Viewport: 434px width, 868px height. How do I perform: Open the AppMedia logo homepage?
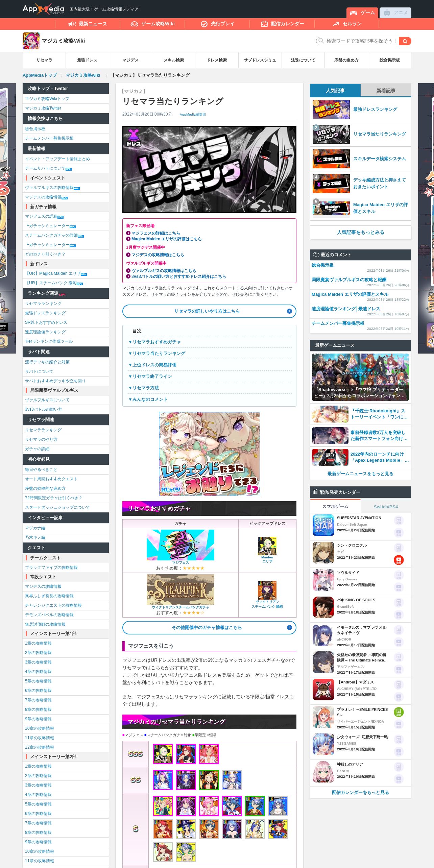pos(43,9)
